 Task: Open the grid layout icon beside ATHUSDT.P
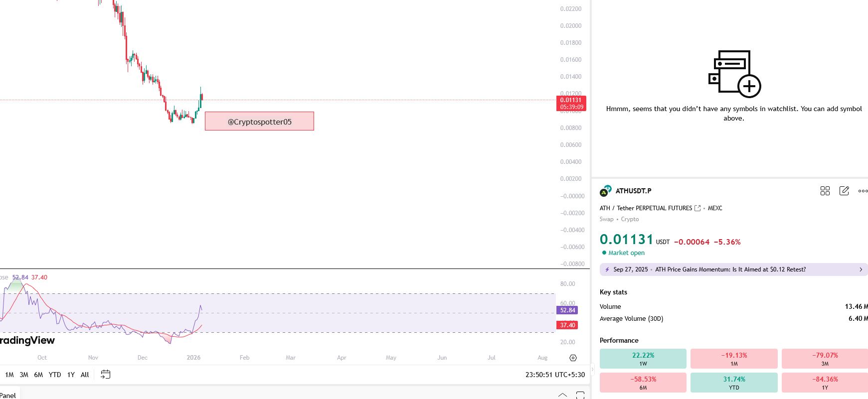pos(825,191)
